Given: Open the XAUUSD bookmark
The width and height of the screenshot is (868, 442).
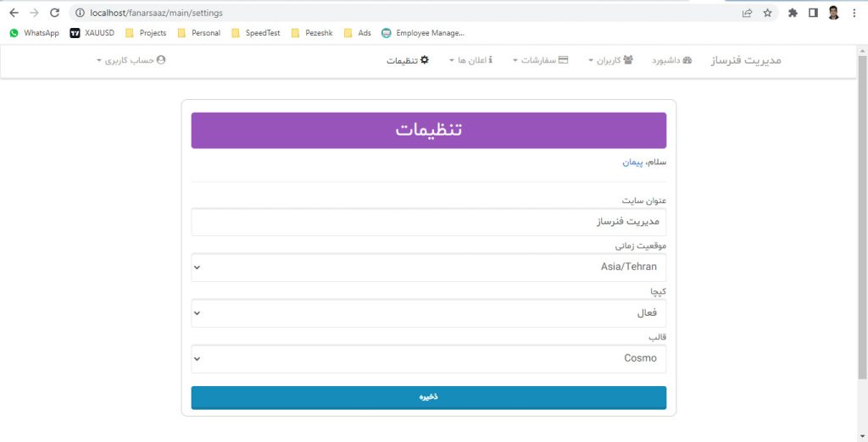Looking at the screenshot, I should click(92, 33).
